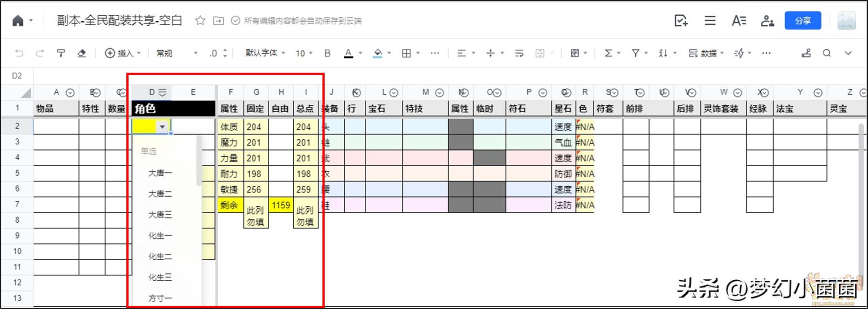
Task: Open the font size 10 dropdown
Action: [x=304, y=53]
